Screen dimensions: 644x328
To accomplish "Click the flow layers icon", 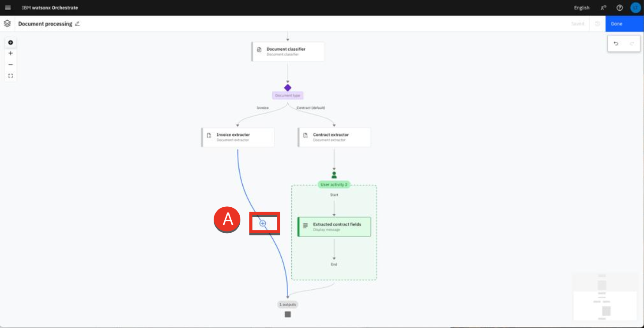I will pyautogui.click(x=7, y=24).
